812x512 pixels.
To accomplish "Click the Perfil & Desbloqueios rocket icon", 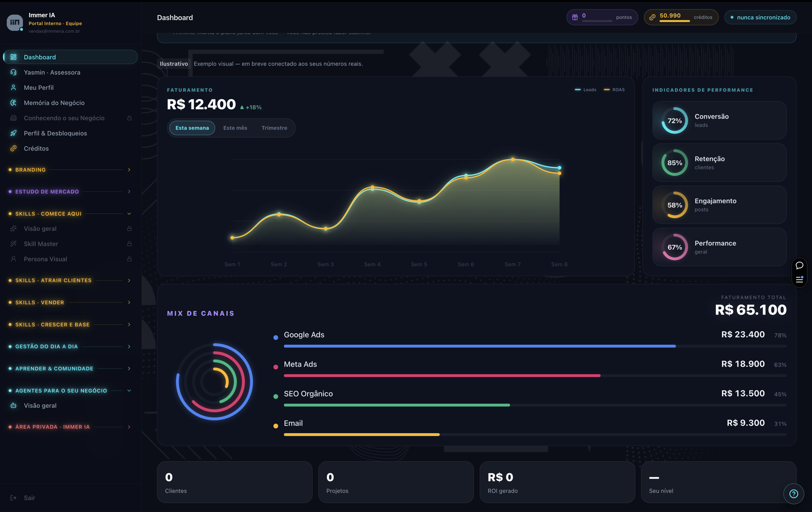I will click(x=13, y=133).
